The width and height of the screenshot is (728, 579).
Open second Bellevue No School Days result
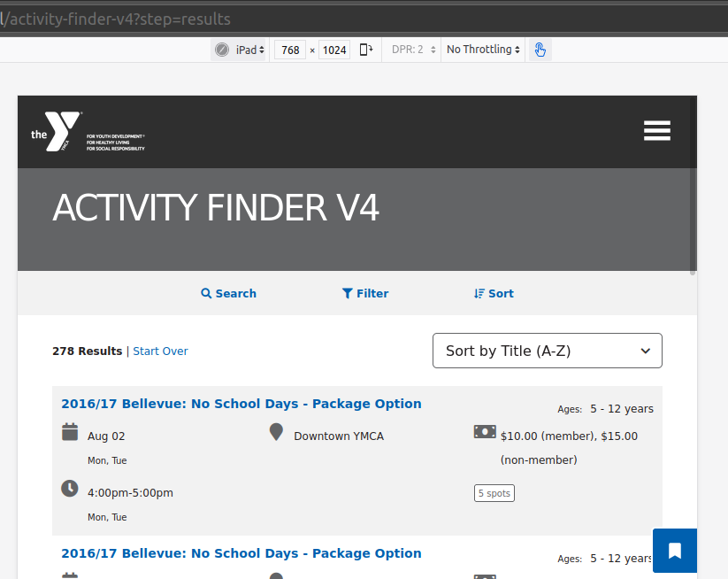tap(241, 553)
